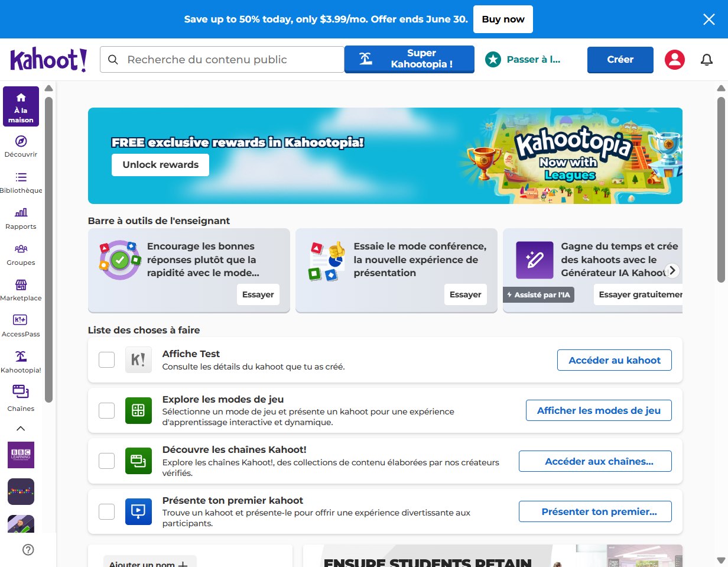Check the Présente ton premier kahoot checkbox
Screen dimensions: 728x567
pyautogui.click(x=106, y=511)
